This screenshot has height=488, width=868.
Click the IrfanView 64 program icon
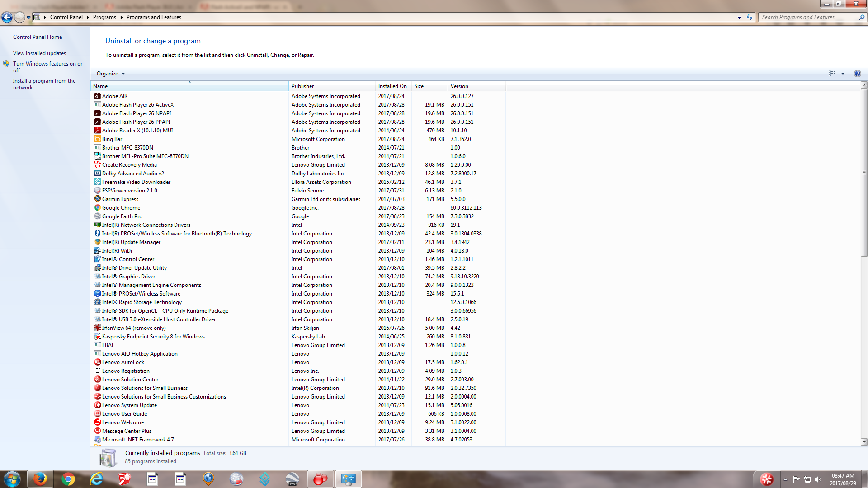pyautogui.click(x=97, y=328)
